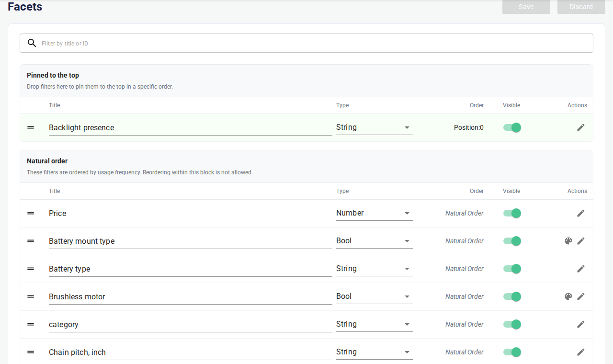Toggle visibility of Price facet

pyautogui.click(x=512, y=213)
